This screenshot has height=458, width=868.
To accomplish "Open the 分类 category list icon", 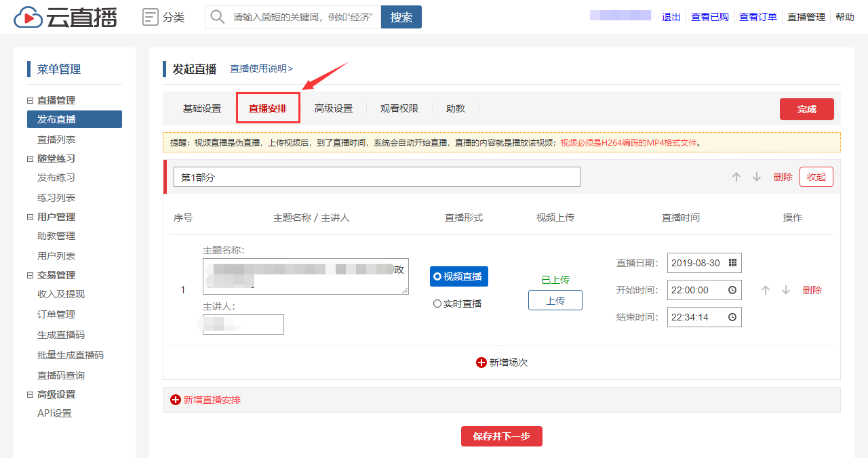I will click(x=151, y=17).
